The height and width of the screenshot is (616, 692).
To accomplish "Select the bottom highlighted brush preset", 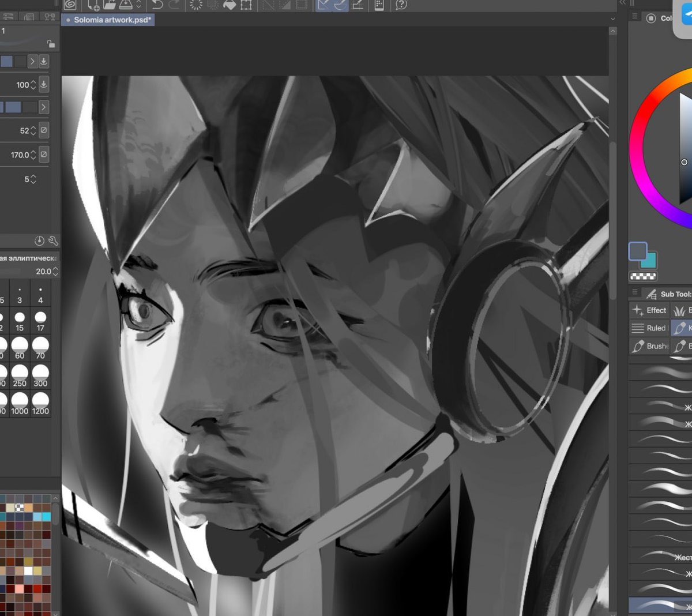I will (660, 605).
